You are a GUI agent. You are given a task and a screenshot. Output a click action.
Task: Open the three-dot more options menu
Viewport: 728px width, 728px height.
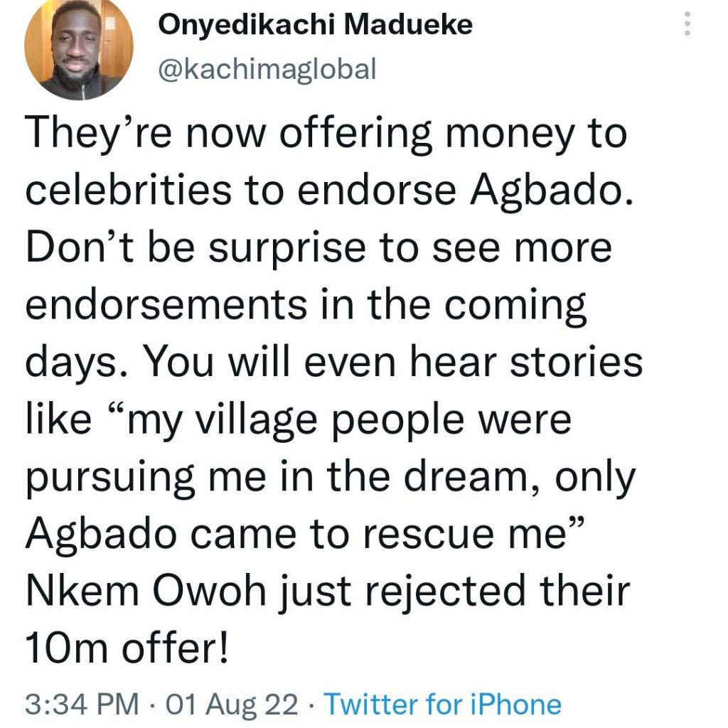pos(687,23)
